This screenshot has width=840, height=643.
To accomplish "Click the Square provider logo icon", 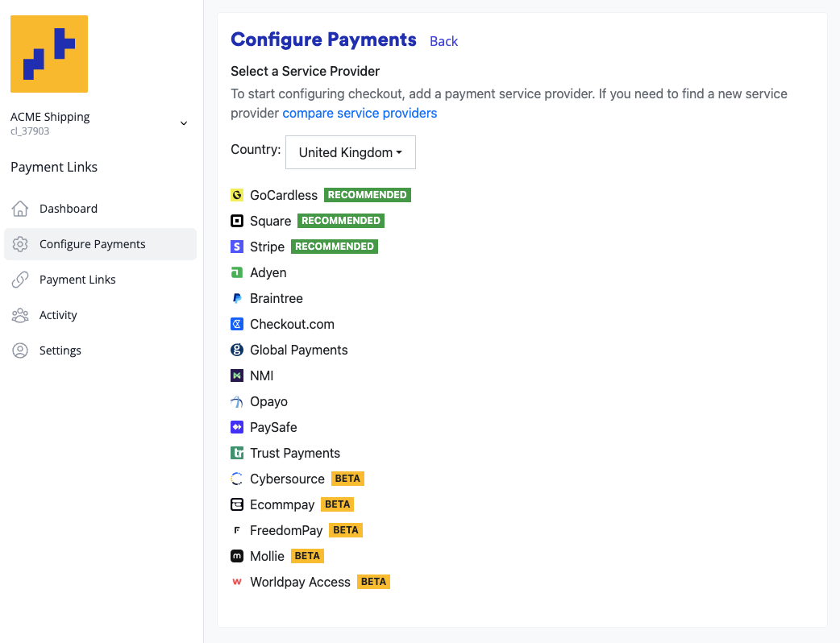I will coord(237,221).
